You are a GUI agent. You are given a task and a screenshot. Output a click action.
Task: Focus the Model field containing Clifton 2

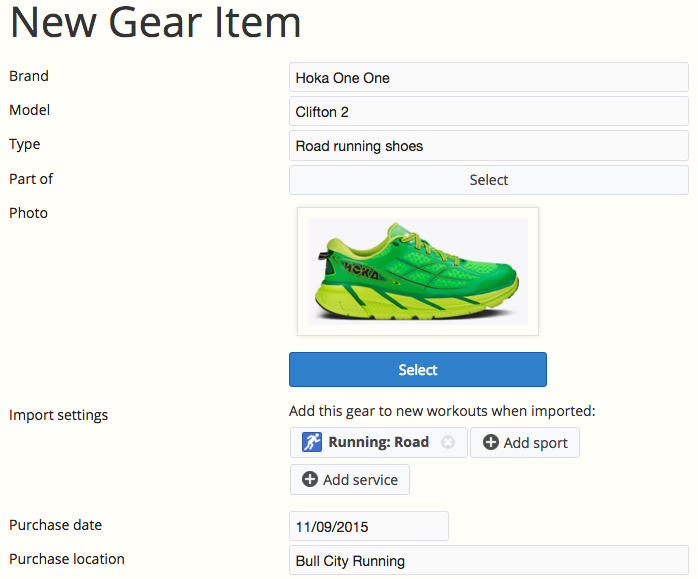[x=489, y=111]
